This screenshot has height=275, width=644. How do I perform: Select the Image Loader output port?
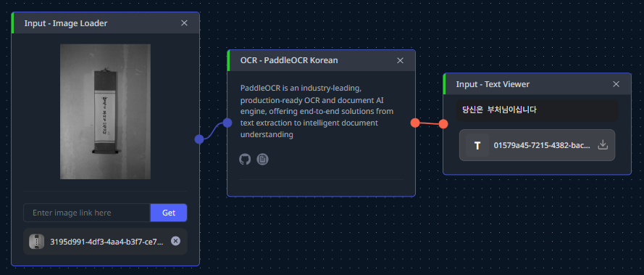199,139
